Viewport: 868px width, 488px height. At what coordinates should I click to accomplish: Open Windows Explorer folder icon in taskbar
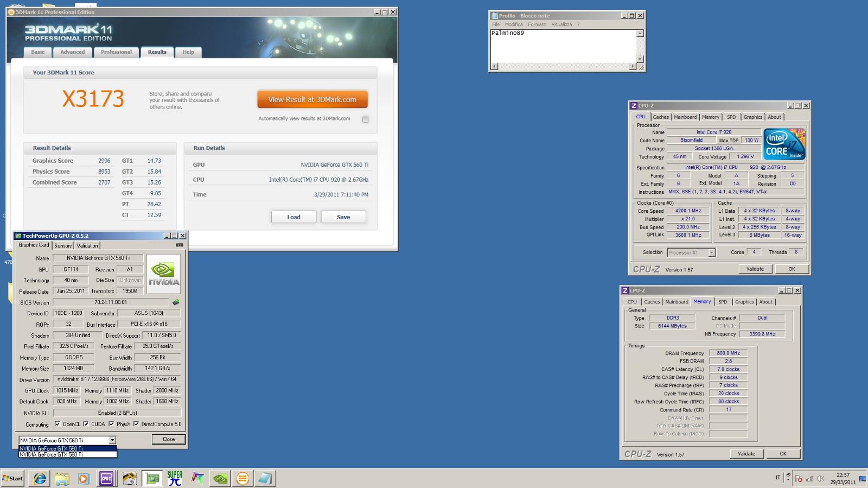(62, 478)
